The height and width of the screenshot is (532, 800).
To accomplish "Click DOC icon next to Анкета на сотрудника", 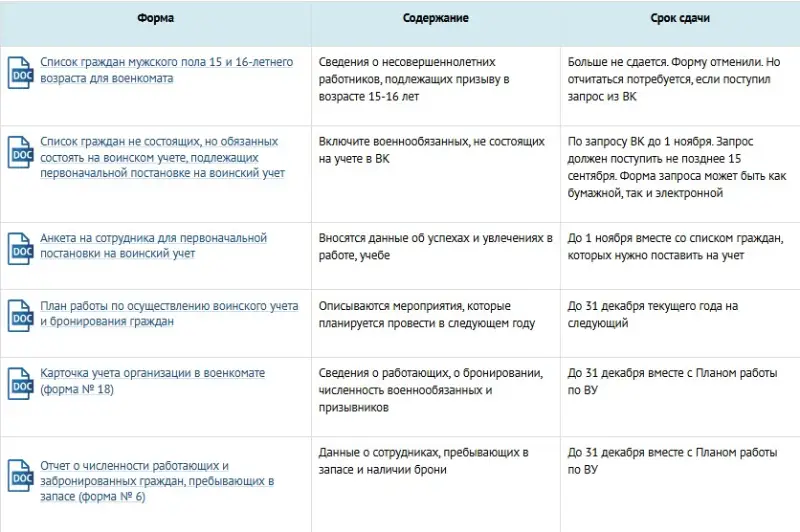I will pos(20,246).
